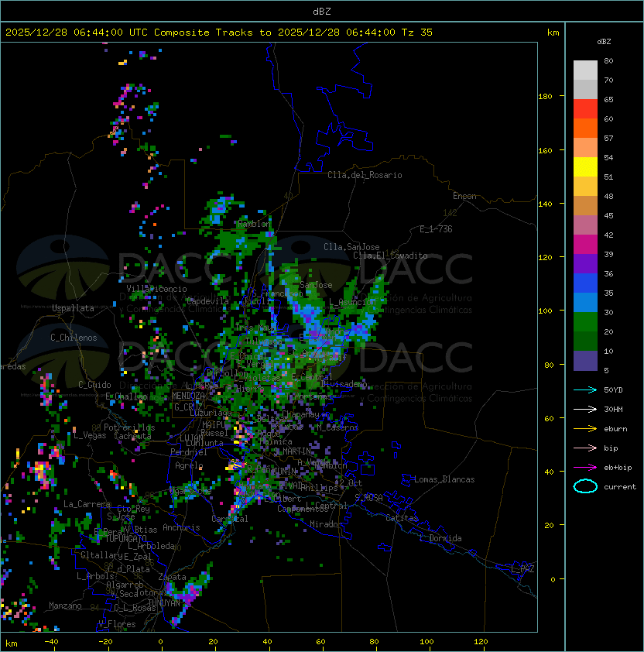The width and height of the screenshot is (644, 652).
Task: Click the La_Carrera place label
Action: pyautogui.click(x=87, y=504)
